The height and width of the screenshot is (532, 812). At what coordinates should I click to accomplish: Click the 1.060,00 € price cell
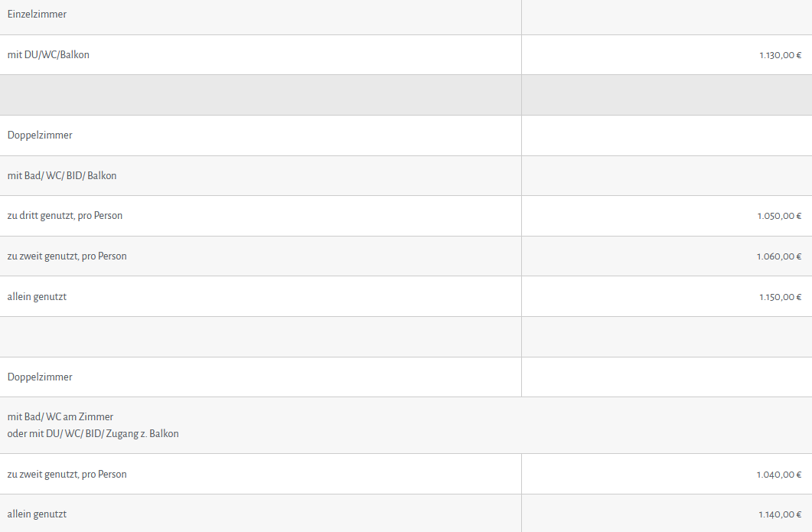(667, 256)
